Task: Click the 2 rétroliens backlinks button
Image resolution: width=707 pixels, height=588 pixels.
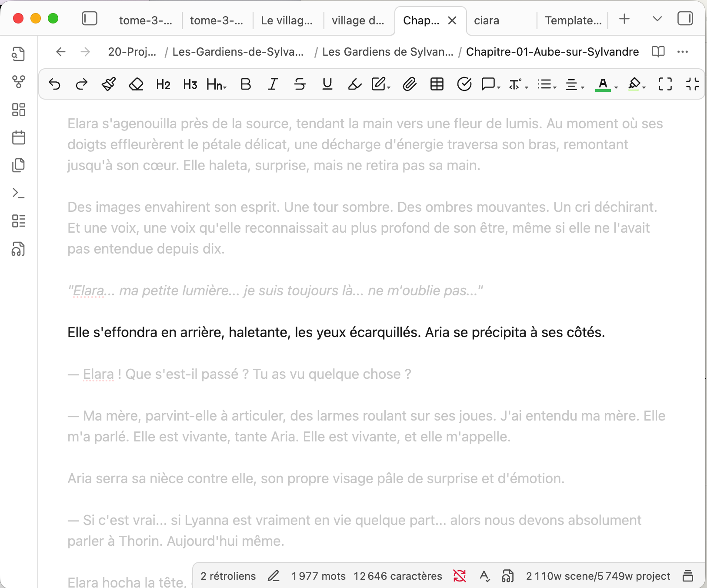Action: tap(228, 576)
